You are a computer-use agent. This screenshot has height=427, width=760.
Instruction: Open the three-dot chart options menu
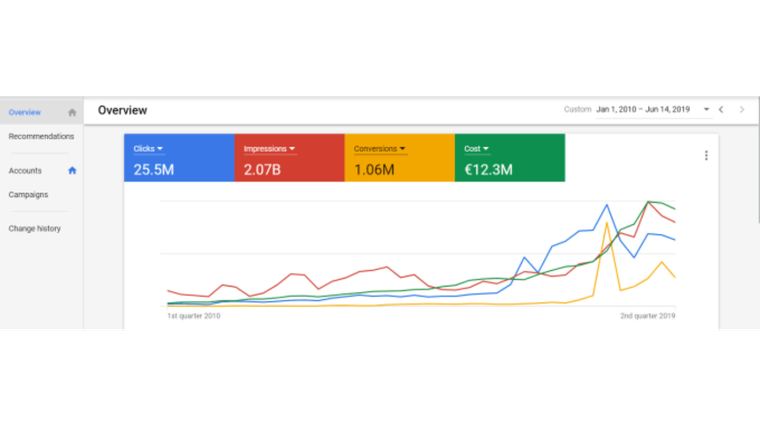(706, 155)
